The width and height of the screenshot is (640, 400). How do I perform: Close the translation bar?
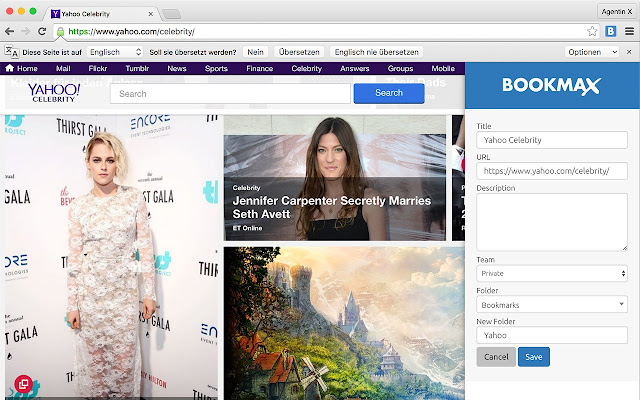pos(629,52)
